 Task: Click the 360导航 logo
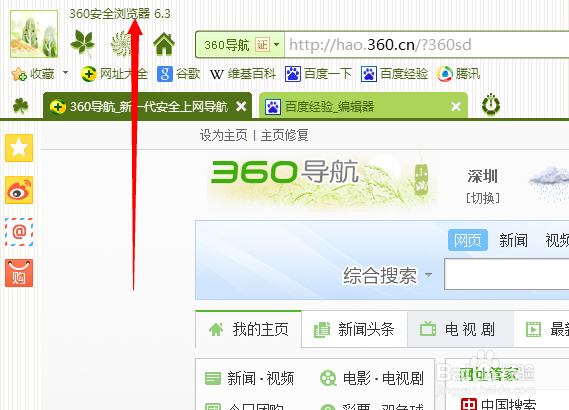(285, 172)
